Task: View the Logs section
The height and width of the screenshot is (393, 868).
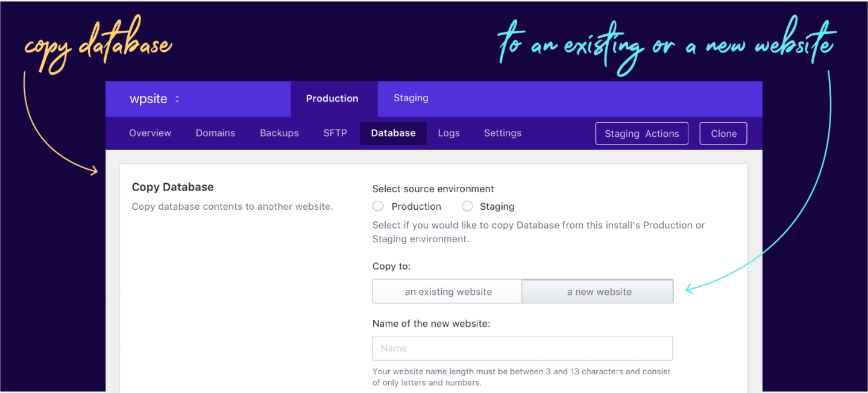Action: 448,133
